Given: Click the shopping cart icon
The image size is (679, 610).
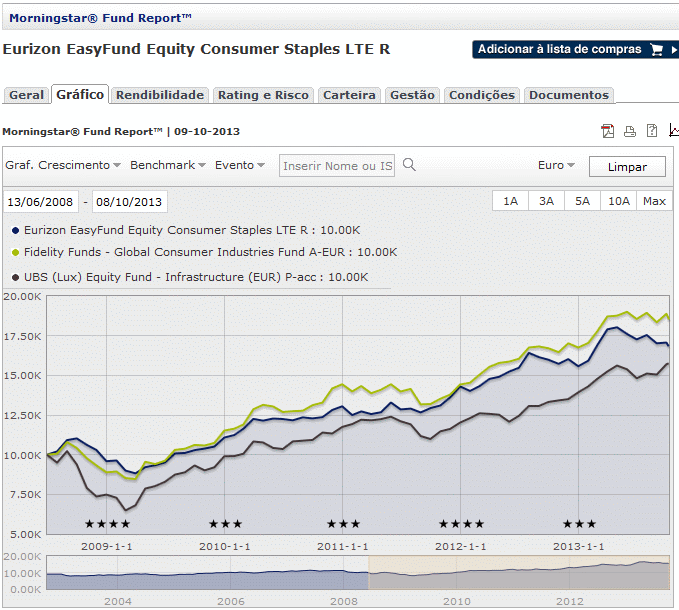Looking at the screenshot, I should (x=656, y=50).
